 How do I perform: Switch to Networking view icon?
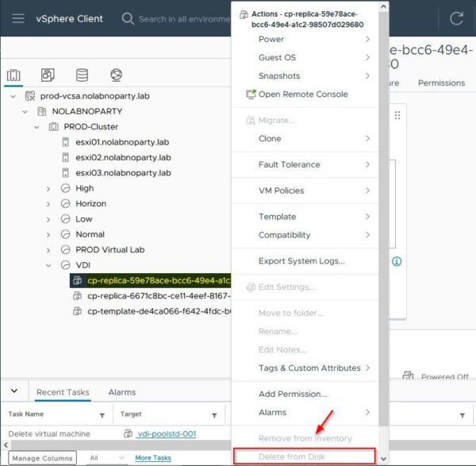pyautogui.click(x=117, y=75)
